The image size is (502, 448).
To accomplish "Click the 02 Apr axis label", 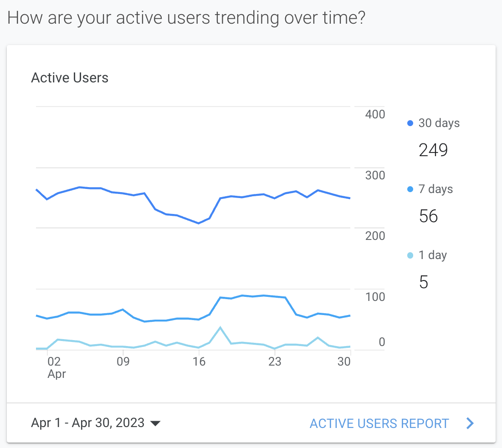I will click(55, 367).
